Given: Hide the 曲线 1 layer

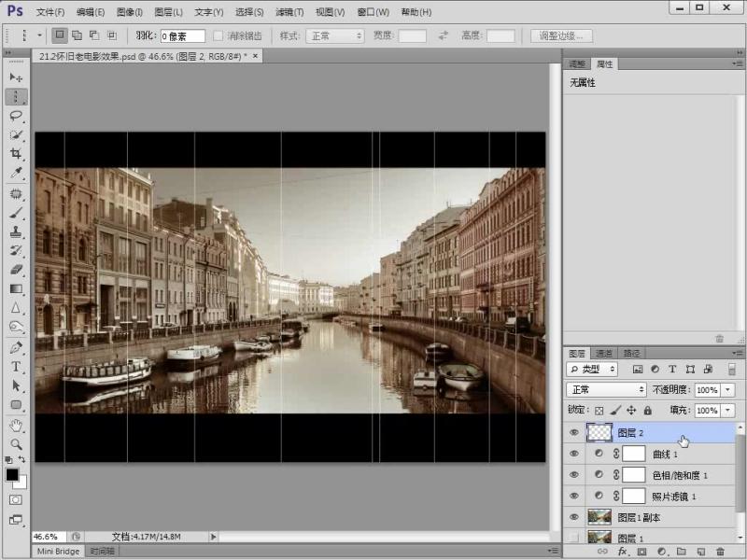Looking at the screenshot, I should [574, 454].
